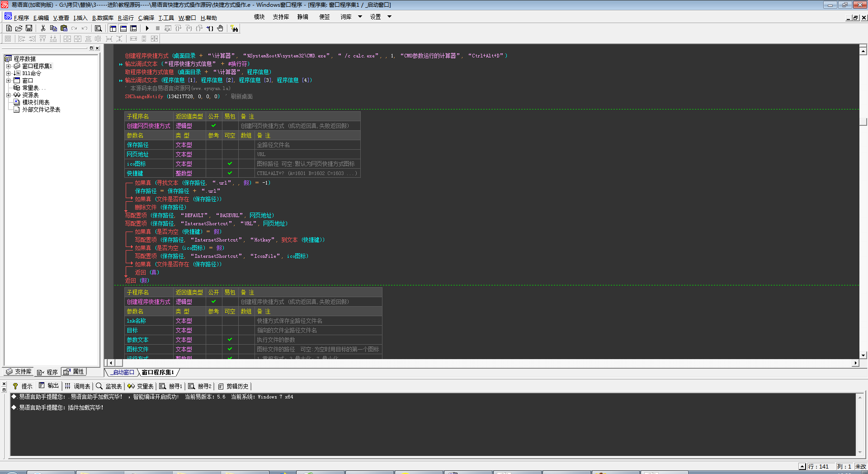Click the 静编 button in the top bar
Screen dimensions: 868x474
[302, 17]
